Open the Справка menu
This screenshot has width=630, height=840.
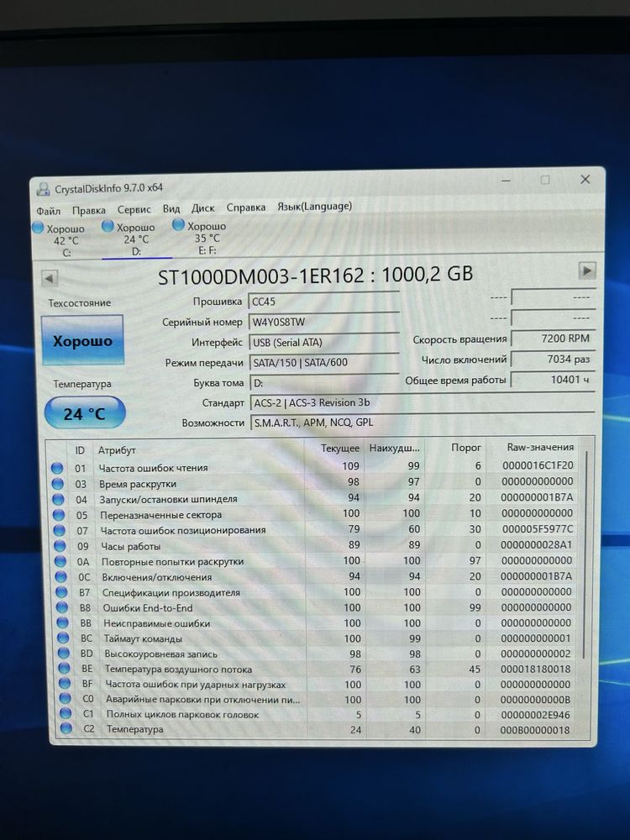coord(246,207)
